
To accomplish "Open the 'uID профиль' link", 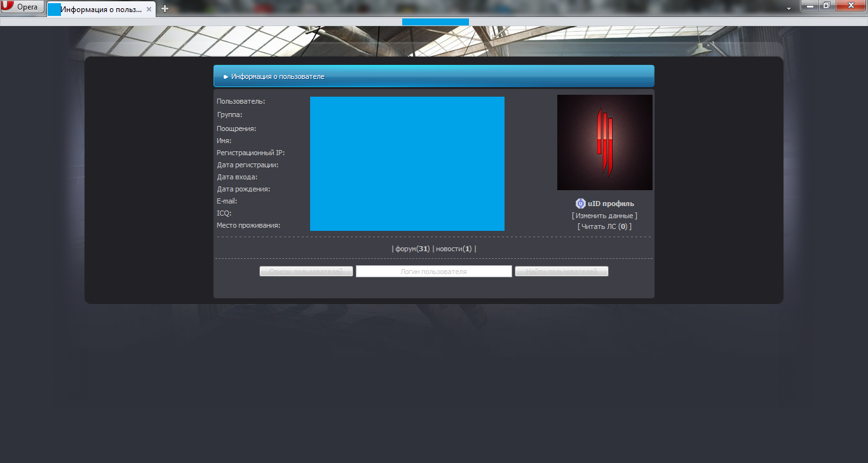I will click(611, 204).
